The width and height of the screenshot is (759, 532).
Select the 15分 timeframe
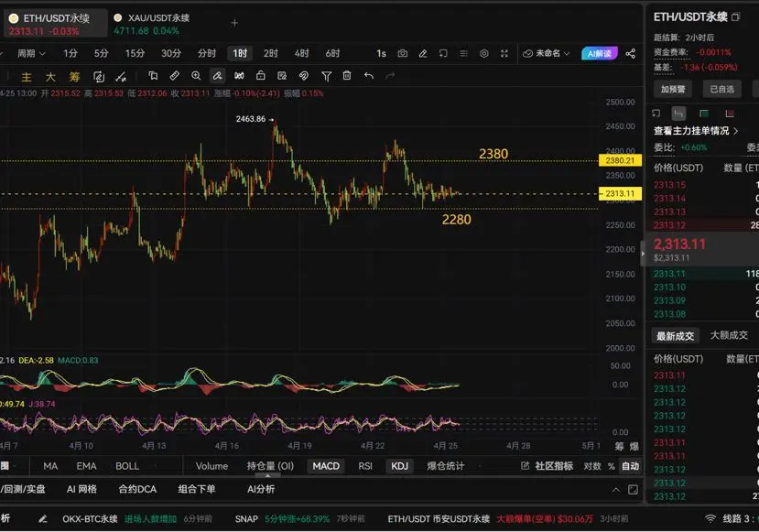pyautogui.click(x=135, y=53)
